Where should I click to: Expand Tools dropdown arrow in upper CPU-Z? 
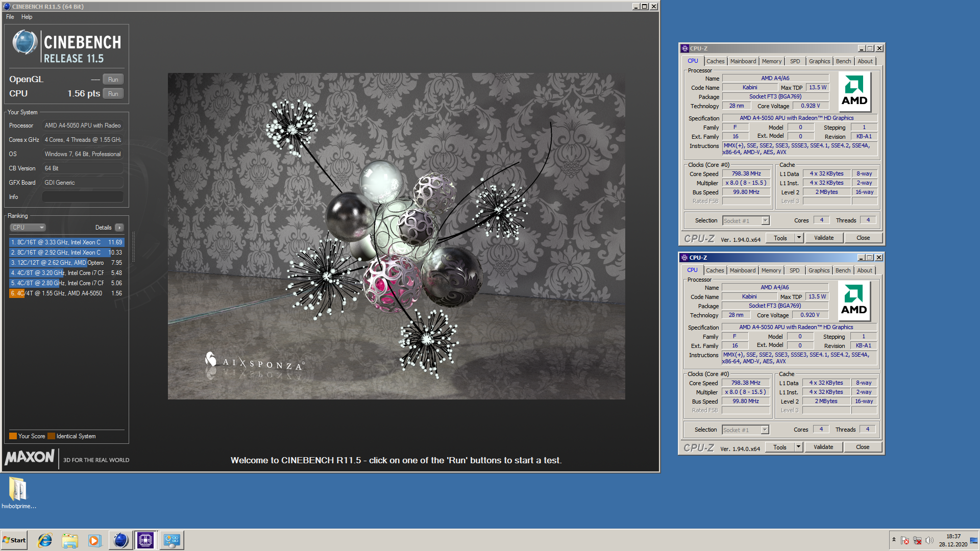coord(799,238)
